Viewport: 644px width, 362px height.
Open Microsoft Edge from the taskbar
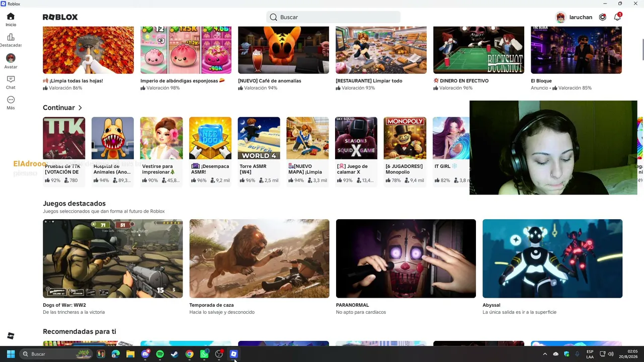(x=116, y=354)
